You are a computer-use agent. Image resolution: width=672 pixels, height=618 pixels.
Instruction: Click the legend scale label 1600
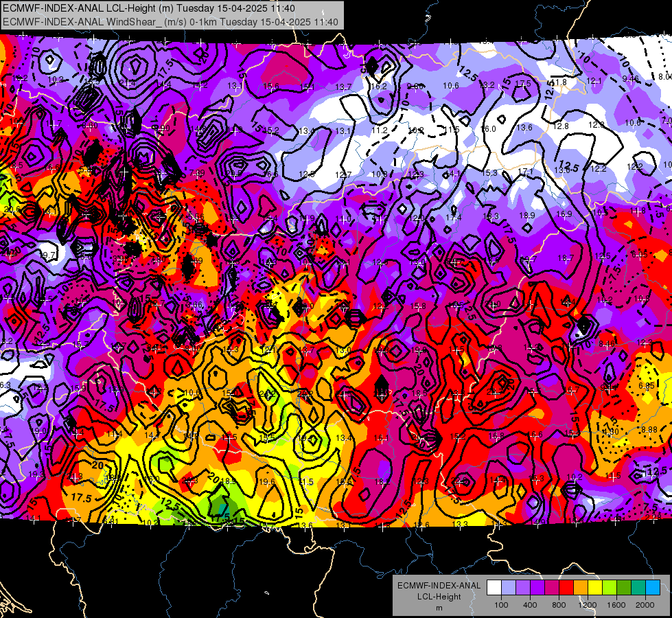click(x=616, y=605)
